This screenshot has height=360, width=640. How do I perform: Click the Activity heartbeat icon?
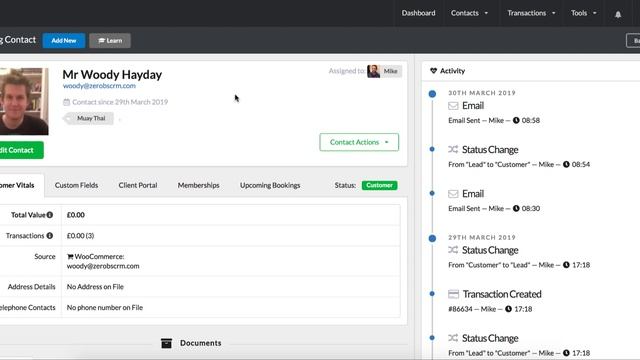433,71
